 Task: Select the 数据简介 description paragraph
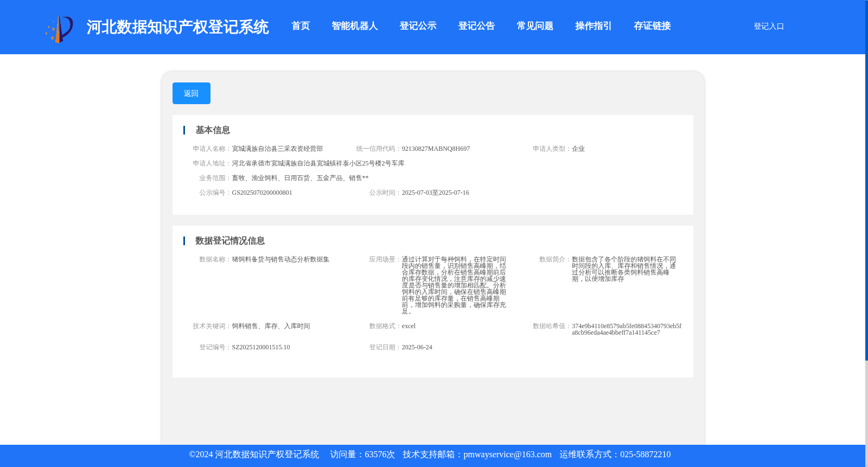(x=624, y=269)
